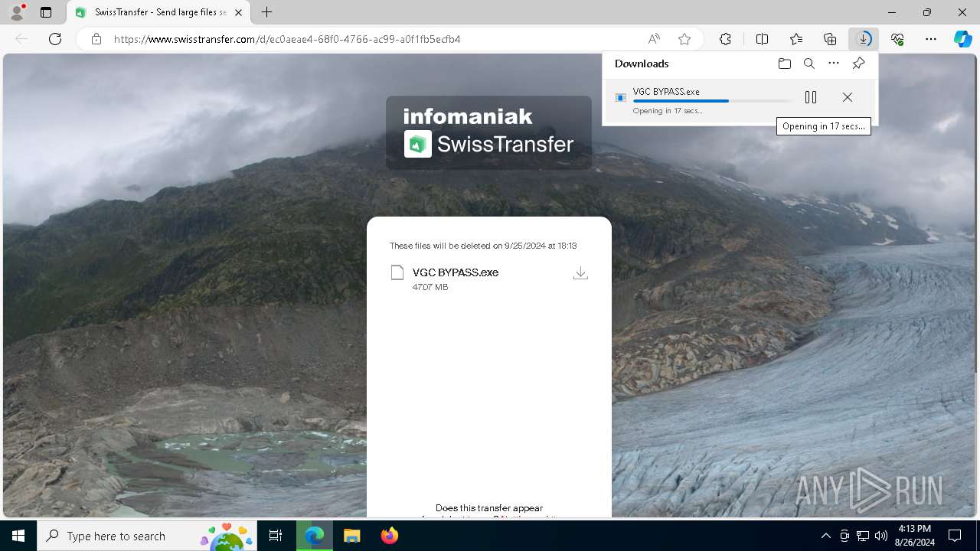Image resolution: width=980 pixels, height=551 pixels.
Task: Search downloads in Downloads panel
Action: pos(808,64)
